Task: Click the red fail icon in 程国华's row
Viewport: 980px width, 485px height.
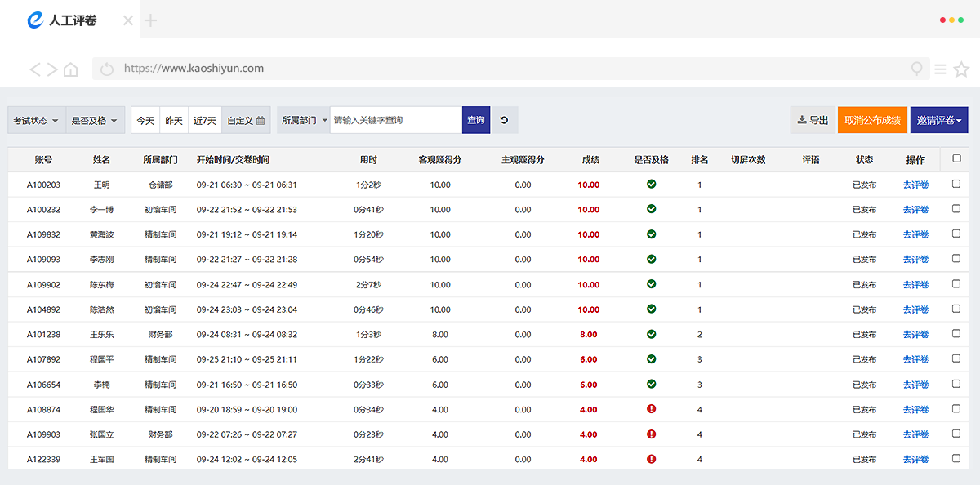Action: click(x=651, y=409)
